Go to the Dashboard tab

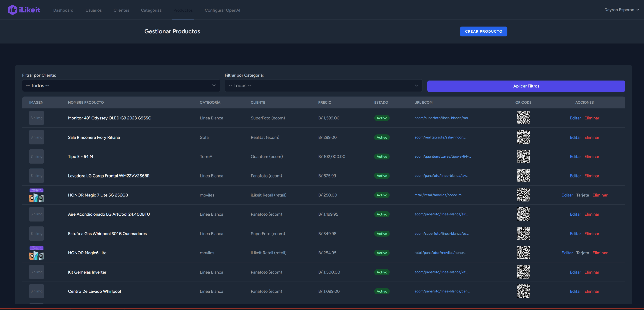[63, 10]
